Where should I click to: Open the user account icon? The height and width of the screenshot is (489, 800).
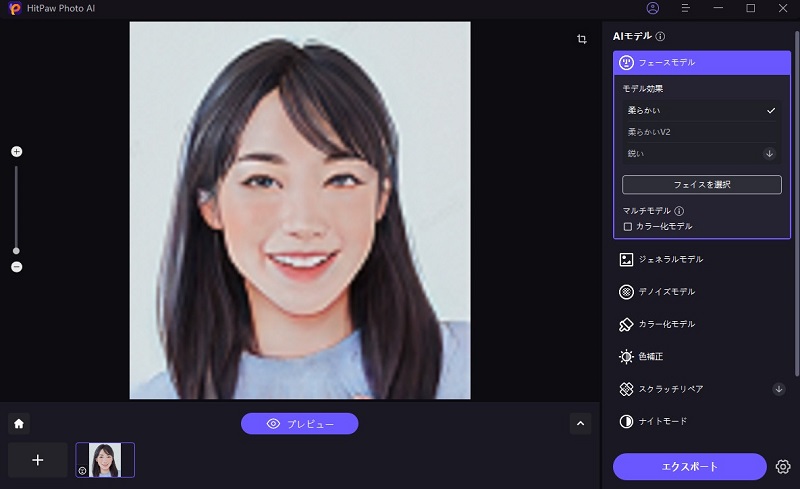coord(653,8)
